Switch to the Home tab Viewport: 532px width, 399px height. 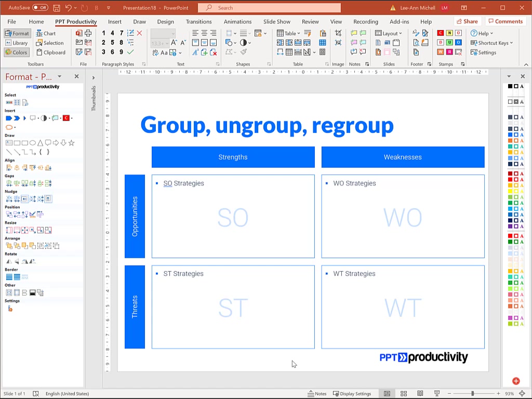pyautogui.click(x=36, y=21)
